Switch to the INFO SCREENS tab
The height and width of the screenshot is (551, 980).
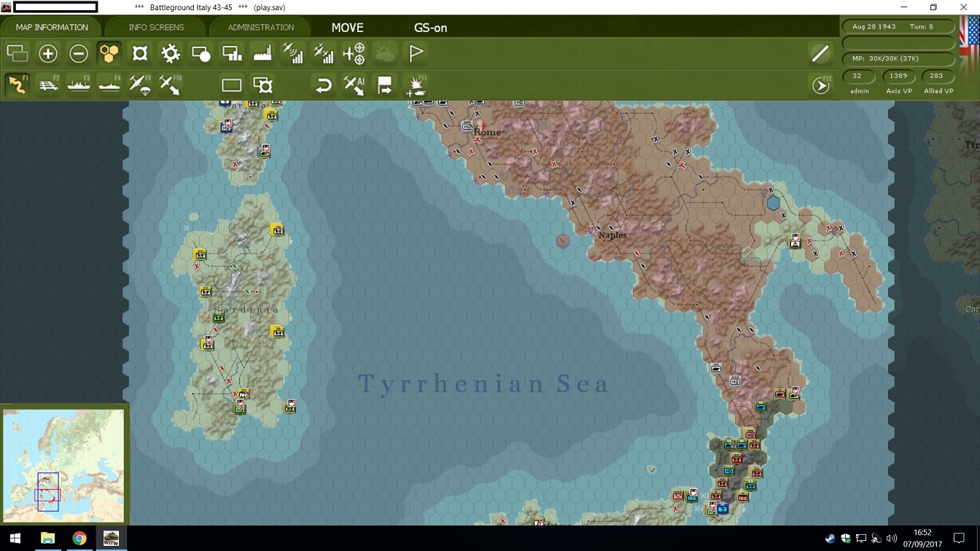click(156, 27)
